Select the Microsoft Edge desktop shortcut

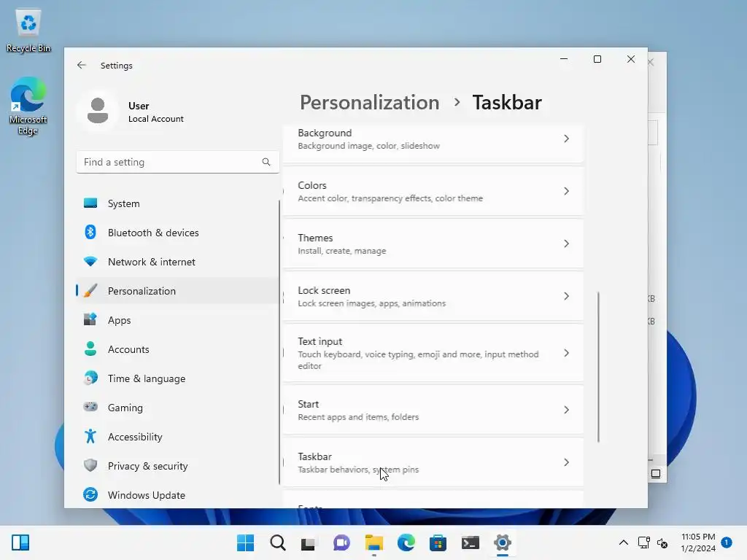point(28,106)
